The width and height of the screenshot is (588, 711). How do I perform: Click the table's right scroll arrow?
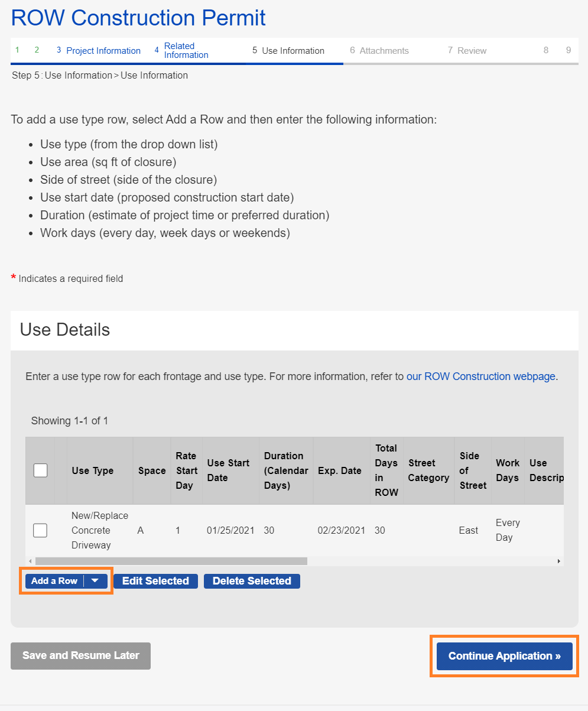click(558, 561)
